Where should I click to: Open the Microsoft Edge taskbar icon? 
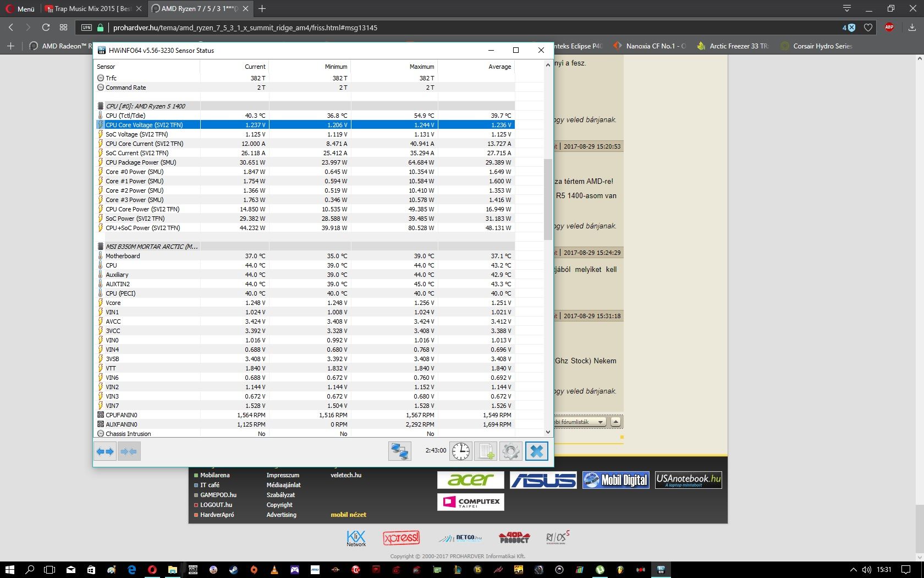[132, 570]
